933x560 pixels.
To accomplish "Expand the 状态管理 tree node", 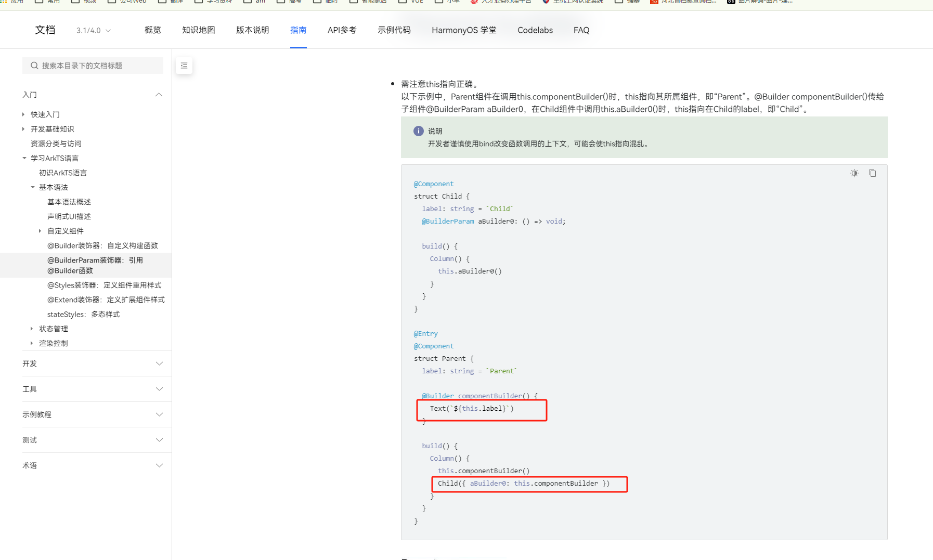I will tap(32, 329).
